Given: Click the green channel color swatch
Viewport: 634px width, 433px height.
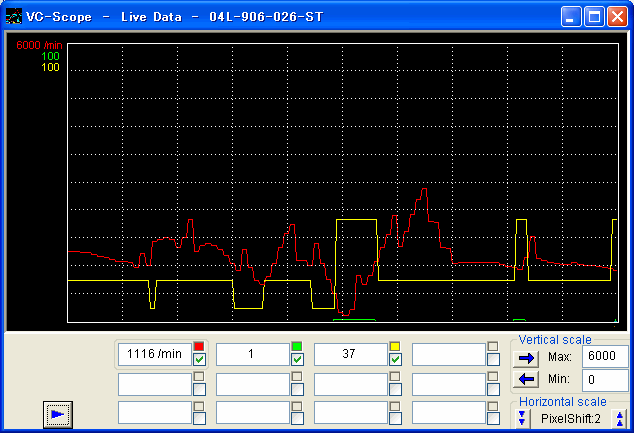Looking at the screenshot, I should [x=297, y=347].
